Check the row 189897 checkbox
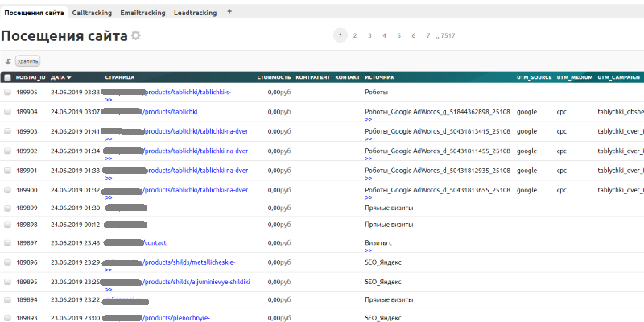Image resolution: width=644 pixels, height=322 pixels. [7, 243]
